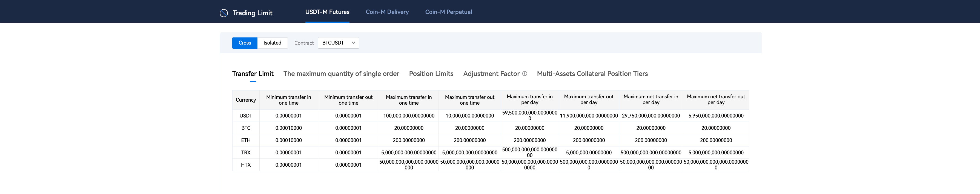Click Maximum transfer in per day header
Image resolution: width=980 pixels, height=194 pixels.
(x=529, y=99)
